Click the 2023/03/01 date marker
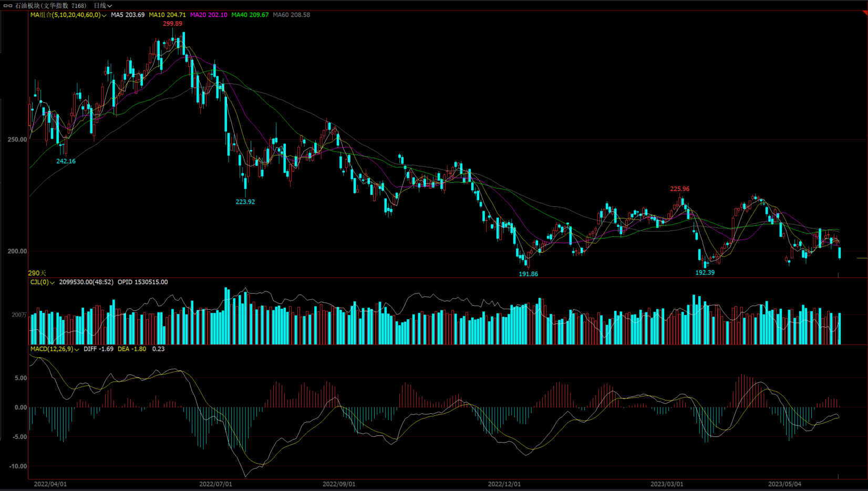Image resolution: width=868 pixels, height=491 pixels. coord(667,484)
